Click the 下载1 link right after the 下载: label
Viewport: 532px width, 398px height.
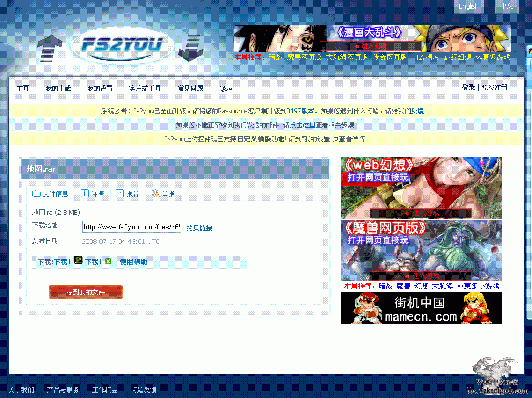point(63,262)
